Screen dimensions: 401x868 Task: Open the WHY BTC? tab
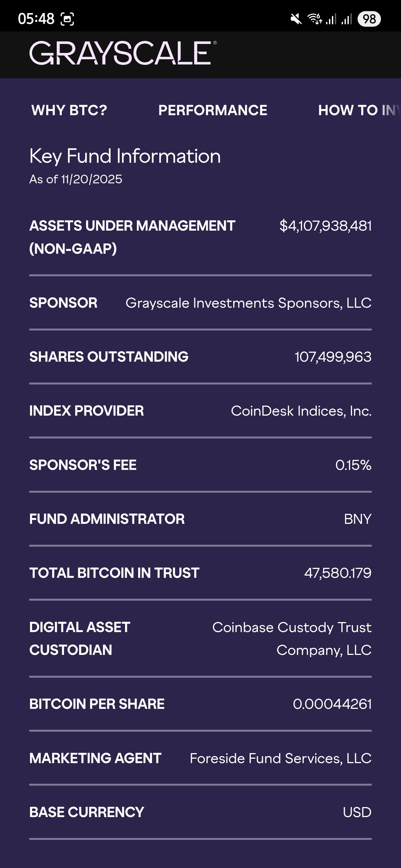pos(69,110)
